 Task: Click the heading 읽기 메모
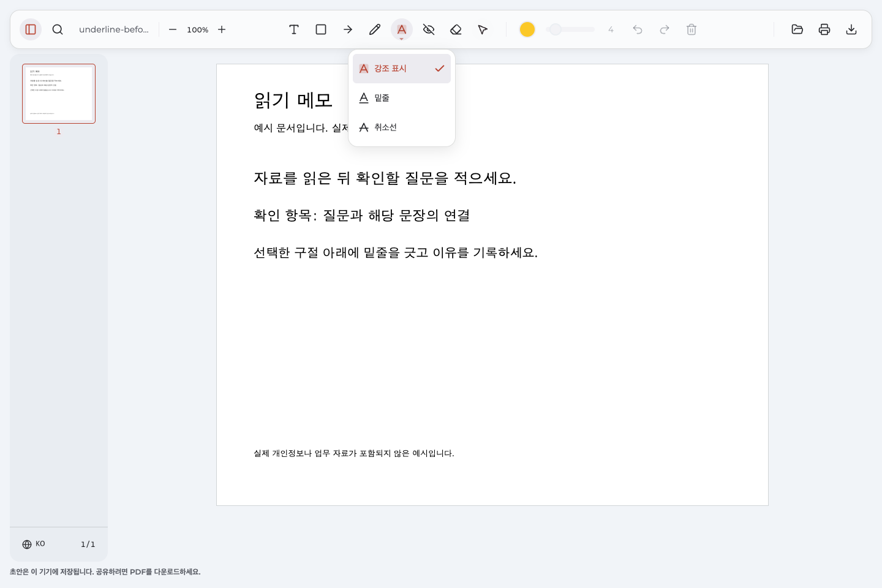(293, 100)
